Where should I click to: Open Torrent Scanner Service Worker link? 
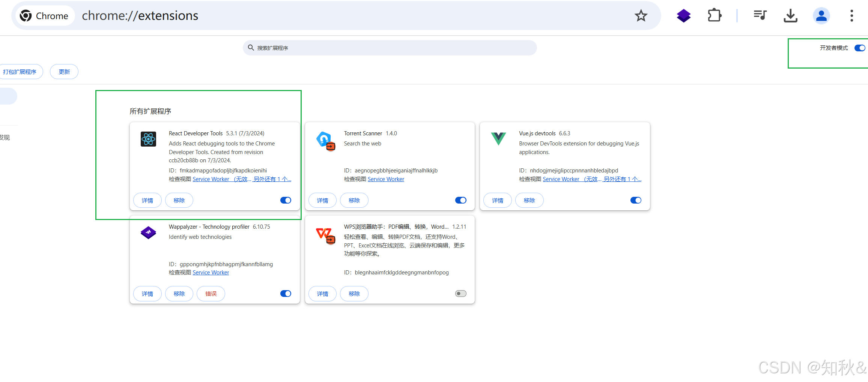pos(386,179)
